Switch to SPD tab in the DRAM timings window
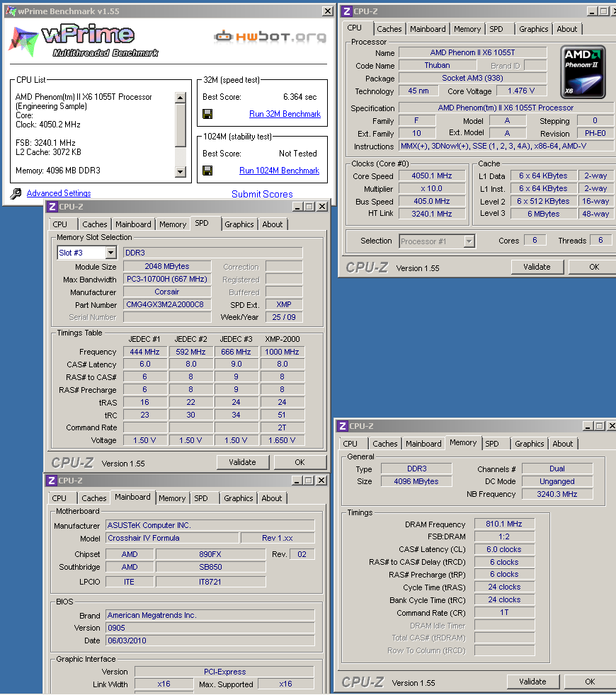The width and height of the screenshot is (616, 695). 492,444
